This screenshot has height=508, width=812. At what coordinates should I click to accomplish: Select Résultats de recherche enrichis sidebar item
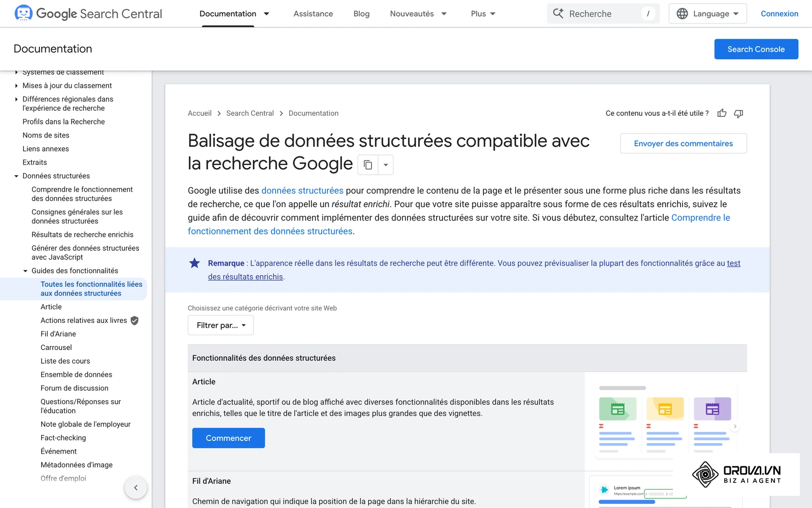pos(82,235)
